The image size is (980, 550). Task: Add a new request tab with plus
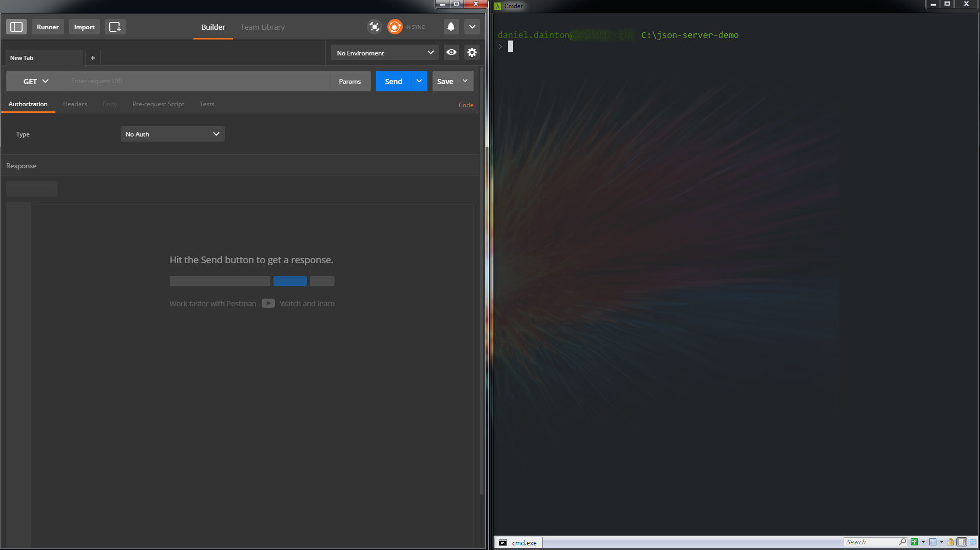coord(93,58)
